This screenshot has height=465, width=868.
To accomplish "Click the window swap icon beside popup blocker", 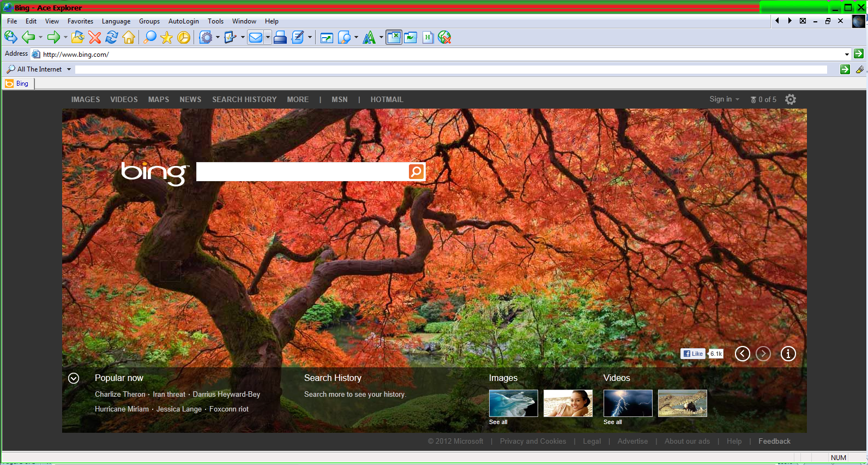I will click(x=411, y=37).
